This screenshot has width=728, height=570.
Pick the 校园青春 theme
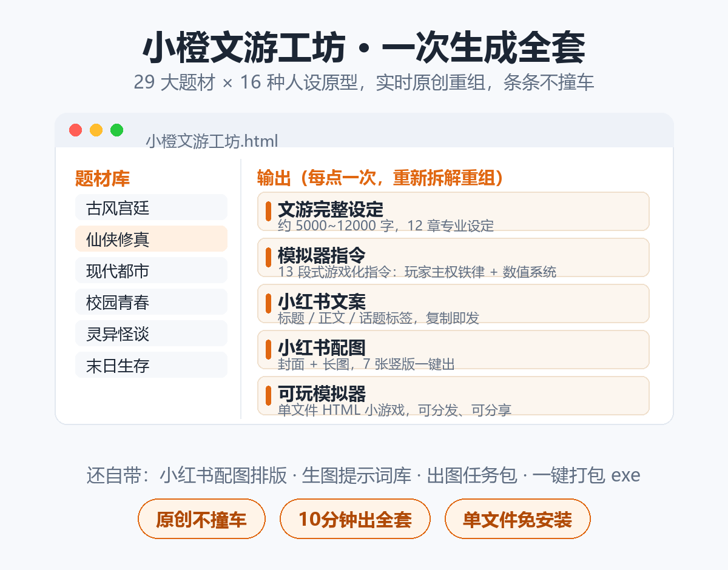click(x=151, y=302)
